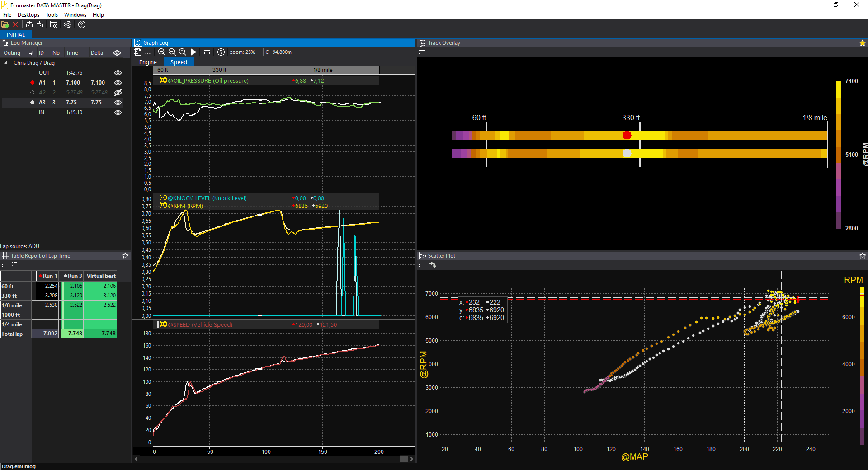Open the Graph Log ellipsis menu
This screenshot has width=868, height=470.
pyautogui.click(x=148, y=52)
